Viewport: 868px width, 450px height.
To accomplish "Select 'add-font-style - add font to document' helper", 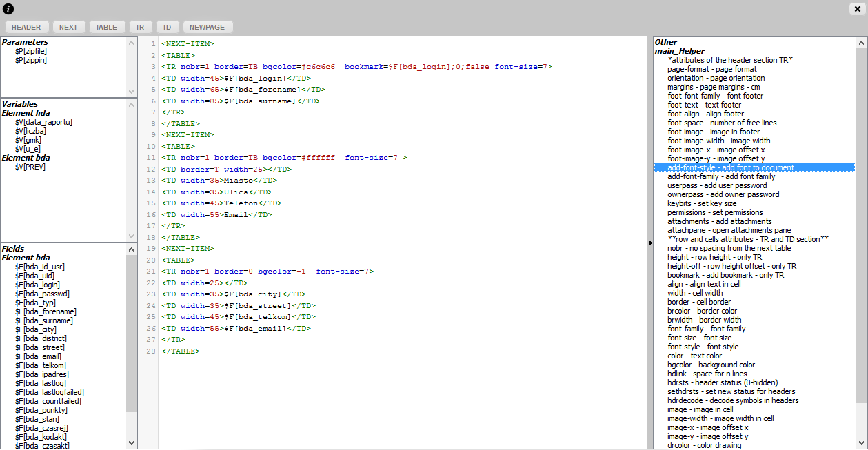I will tap(730, 167).
